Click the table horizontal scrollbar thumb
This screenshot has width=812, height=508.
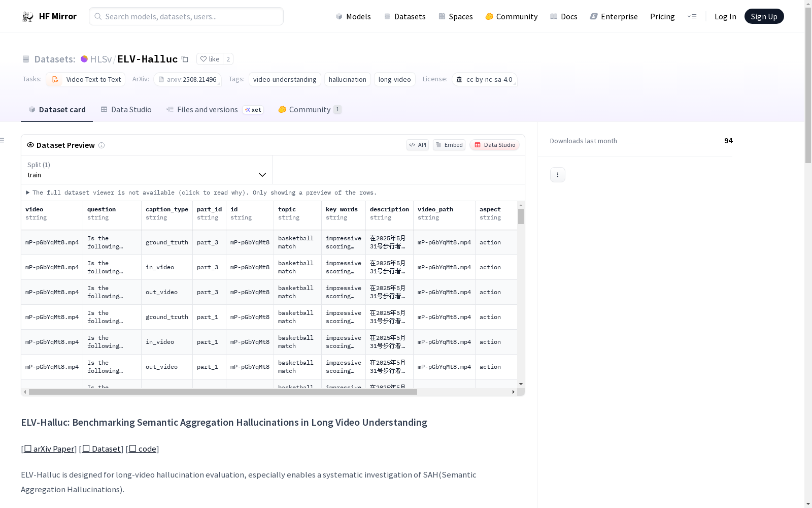click(x=223, y=392)
